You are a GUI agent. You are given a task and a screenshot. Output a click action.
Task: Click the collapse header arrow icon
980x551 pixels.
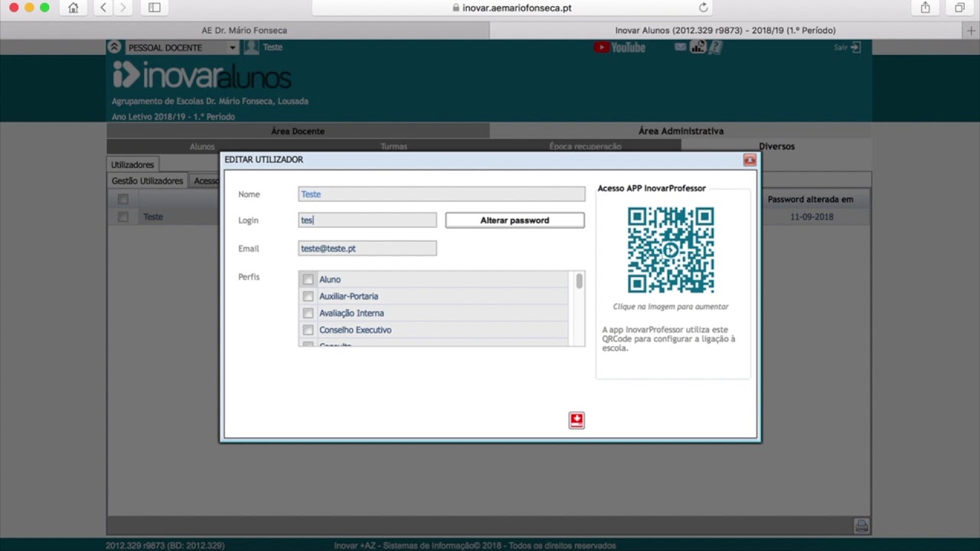click(114, 47)
